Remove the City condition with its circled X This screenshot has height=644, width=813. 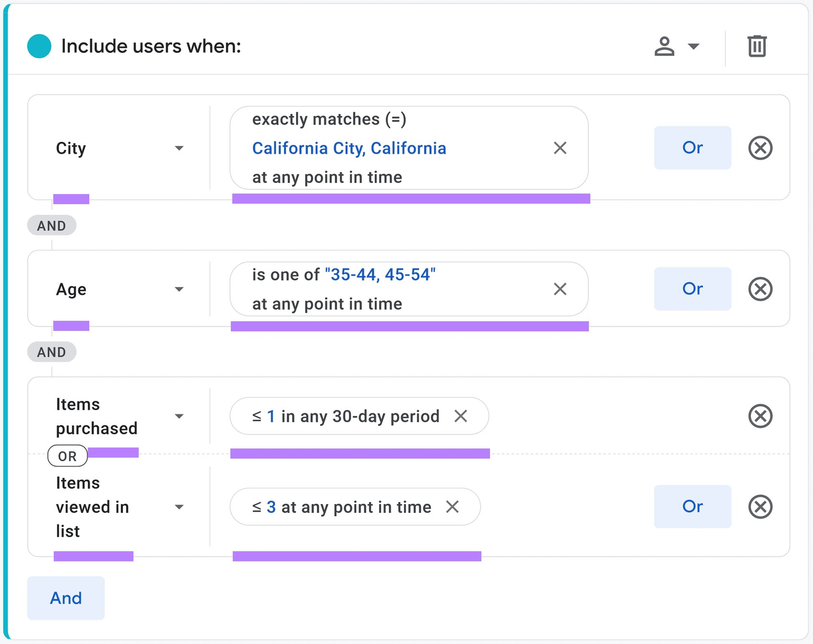pyautogui.click(x=760, y=148)
